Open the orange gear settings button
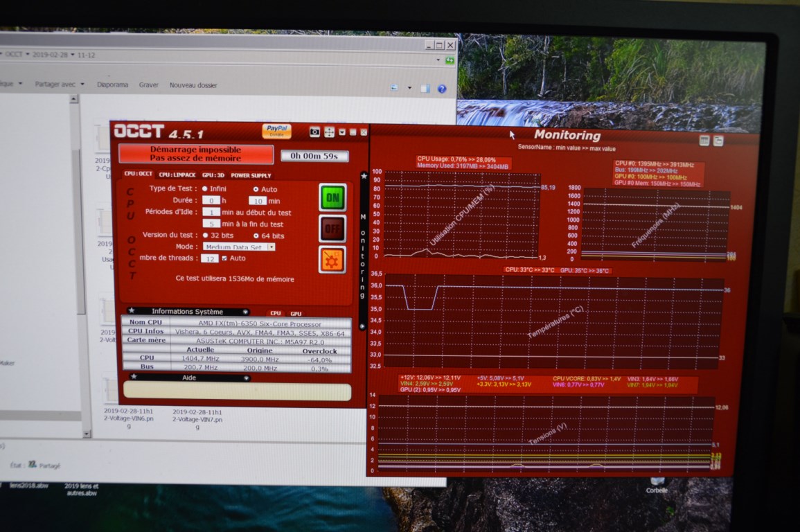This screenshot has width=800, height=532. point(332,260)
